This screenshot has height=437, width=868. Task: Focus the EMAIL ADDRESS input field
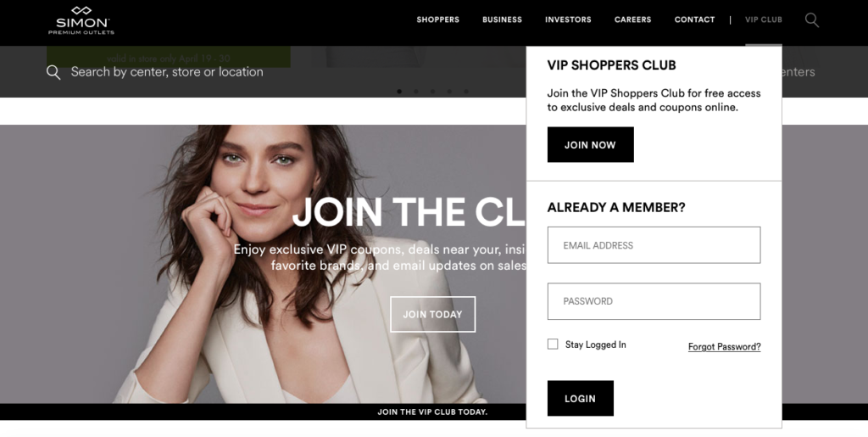tap(654, 245)
